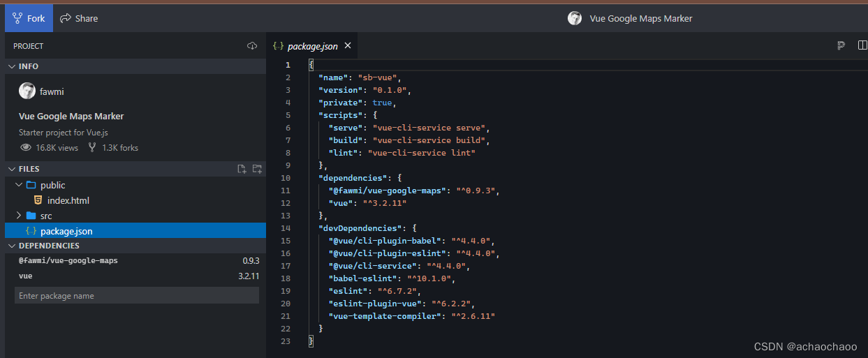Image resolution: width=868 pixels, height=358 pixels.
Task: Click the JSON braces icon of package.json in the tree
Action: 31,231
